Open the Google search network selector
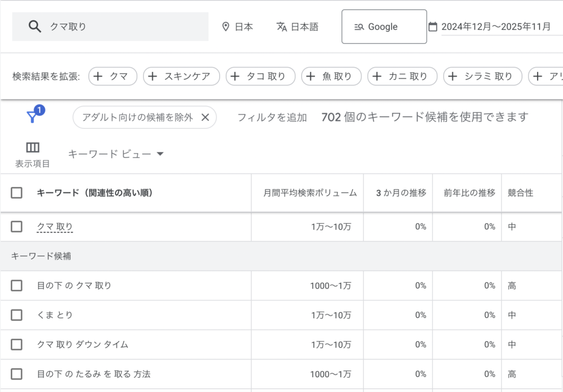563x392 pixels. (384, 26)
